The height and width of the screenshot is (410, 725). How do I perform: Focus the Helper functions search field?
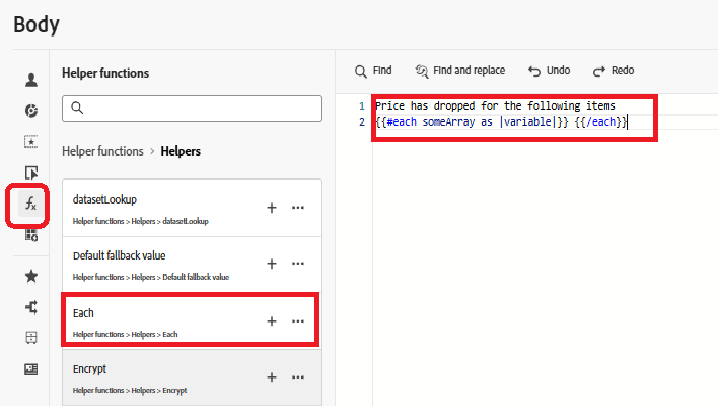192,108
